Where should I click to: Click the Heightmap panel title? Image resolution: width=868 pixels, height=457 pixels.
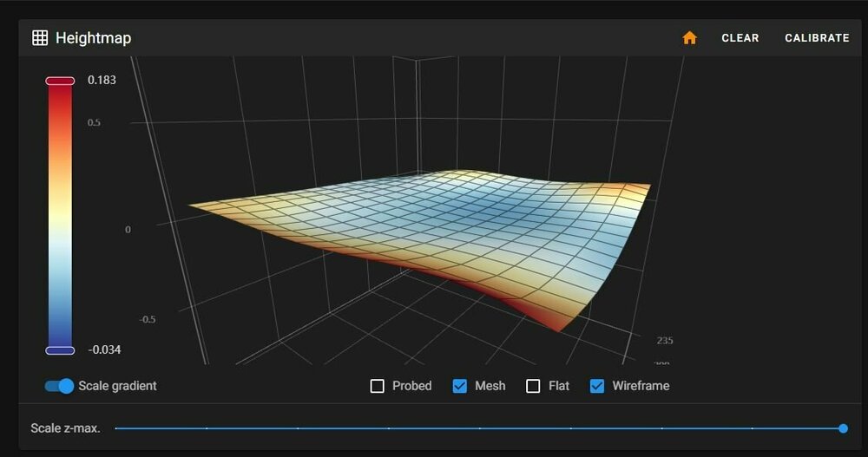94,38
